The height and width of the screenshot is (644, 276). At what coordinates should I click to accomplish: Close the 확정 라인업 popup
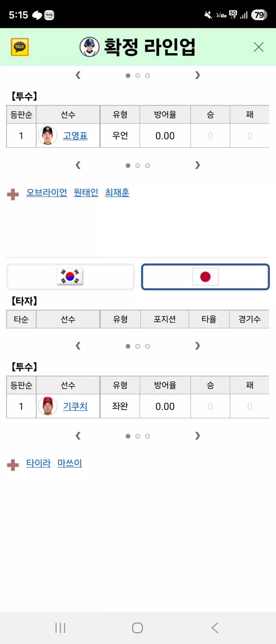click(258, 47)
